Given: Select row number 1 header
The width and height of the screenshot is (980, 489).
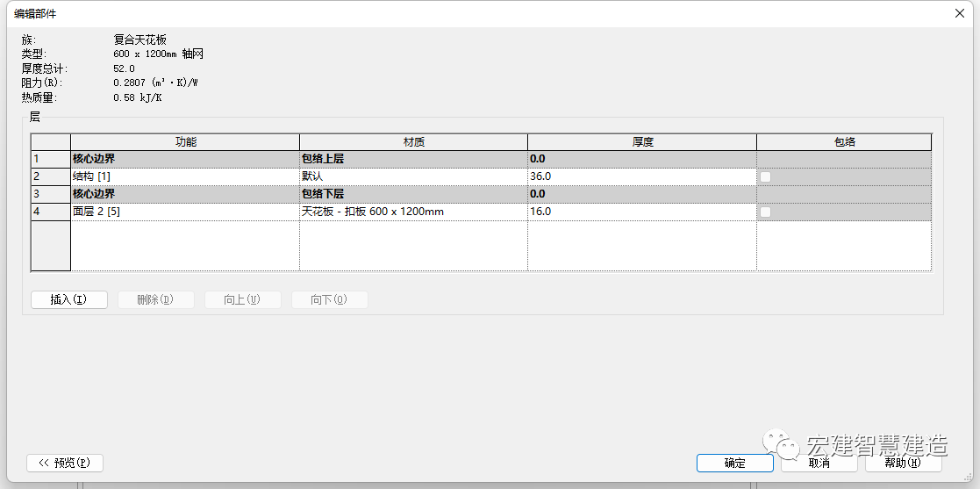Looking at the screenshot, I should coord(51,160).
